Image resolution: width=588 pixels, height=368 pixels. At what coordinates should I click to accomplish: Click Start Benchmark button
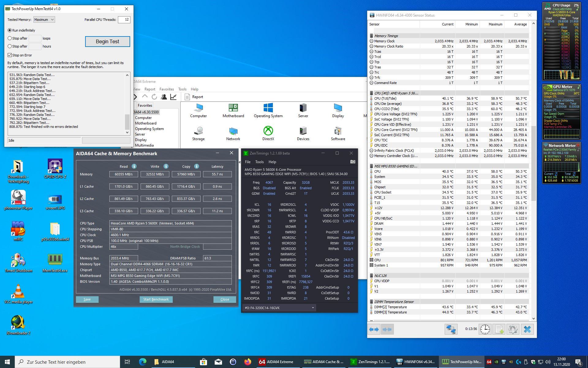pos(156,299)
